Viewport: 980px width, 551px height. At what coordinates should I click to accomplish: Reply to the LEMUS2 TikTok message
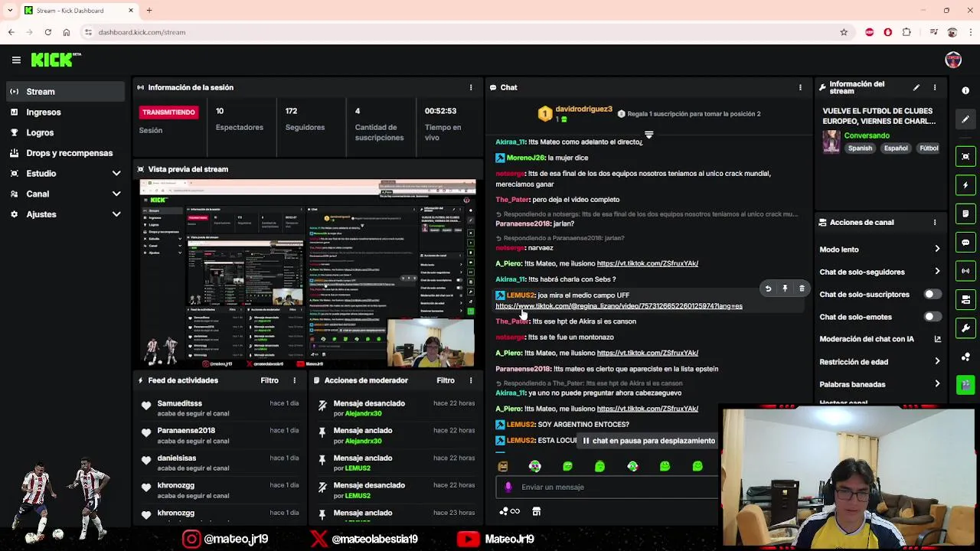[x=768, y=289]
